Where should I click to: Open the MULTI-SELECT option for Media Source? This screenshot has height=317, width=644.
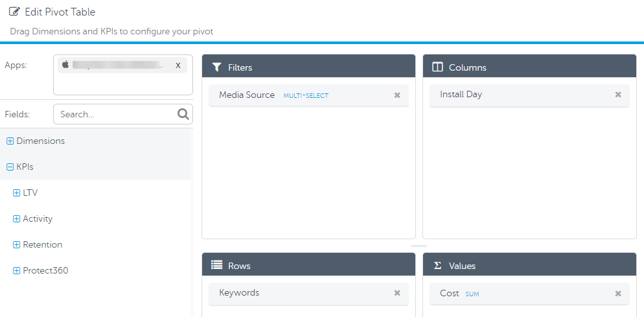click(x=306, y=96)
